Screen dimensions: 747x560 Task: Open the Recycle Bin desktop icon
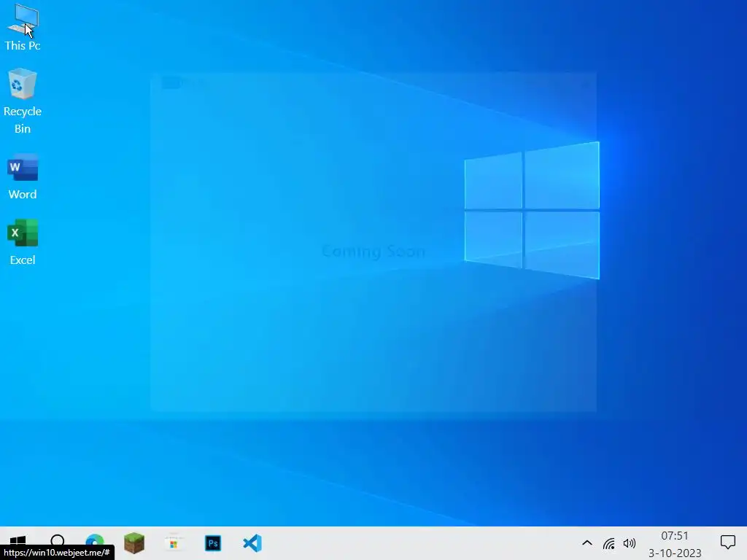(23, 101)
